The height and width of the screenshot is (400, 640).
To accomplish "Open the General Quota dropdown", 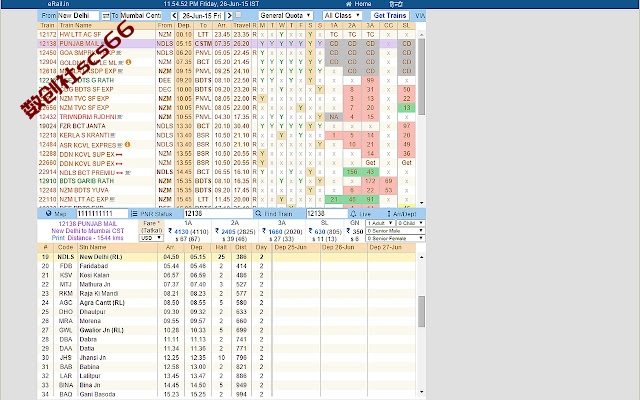I will 286,16.
